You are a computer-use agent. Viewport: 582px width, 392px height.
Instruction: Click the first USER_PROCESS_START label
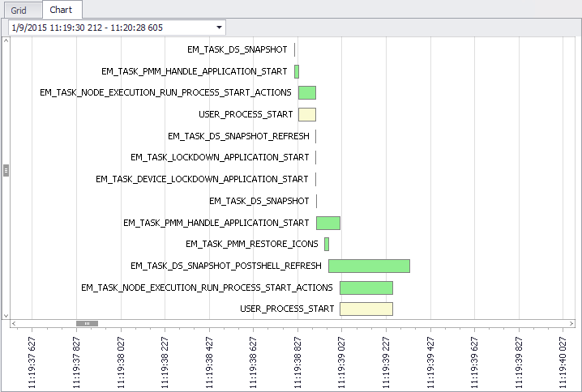coord(246,114)
